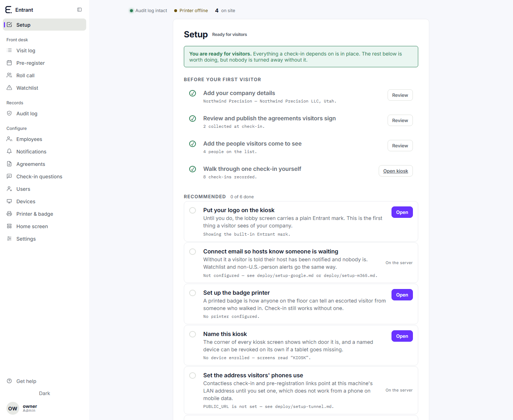This screenshot has height=420, width=513.
Task: Click the 'Name this kiosk' card title
Action: tap(225, 334)
